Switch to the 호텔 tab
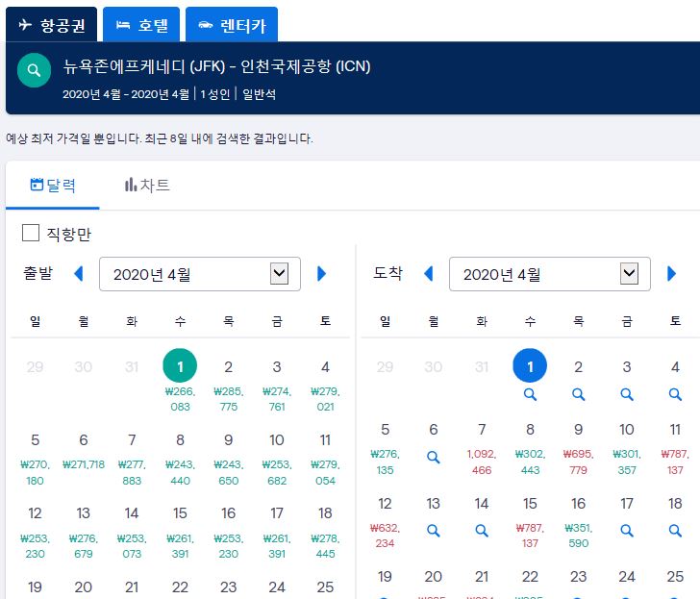Image resolution: width=700 pixels, height=599 pixels. point(141,25)
